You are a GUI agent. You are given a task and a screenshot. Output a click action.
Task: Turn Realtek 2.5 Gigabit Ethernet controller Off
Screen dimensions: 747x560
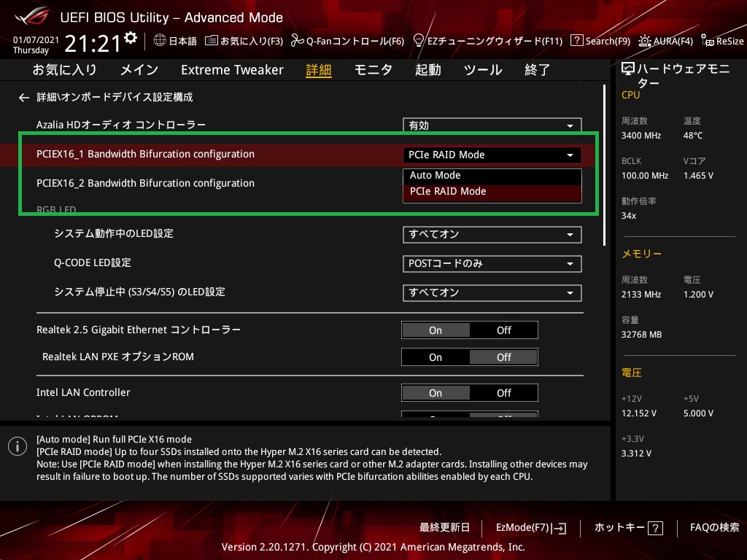coord(503,330)
